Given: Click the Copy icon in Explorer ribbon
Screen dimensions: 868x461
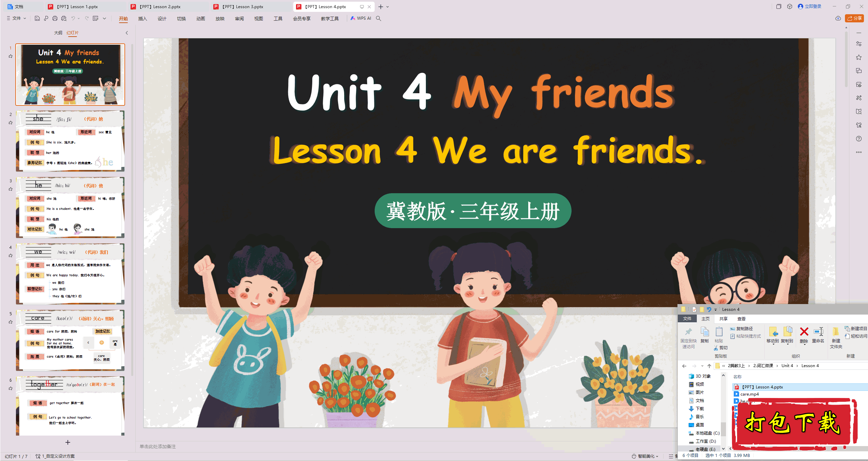Looking at the screenshot, I should pyautogui.click(x=705, y=332).
